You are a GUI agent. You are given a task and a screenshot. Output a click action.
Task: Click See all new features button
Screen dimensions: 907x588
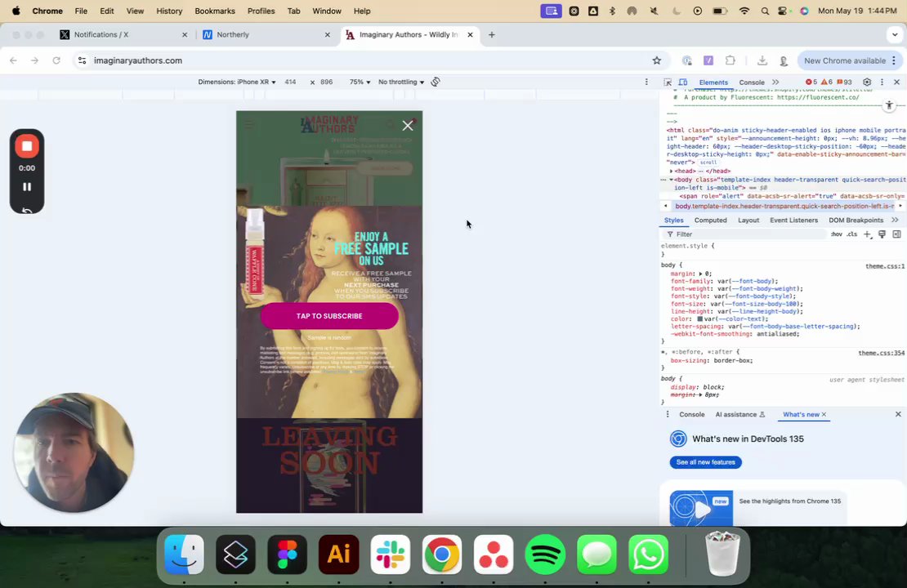click(705, 462)
